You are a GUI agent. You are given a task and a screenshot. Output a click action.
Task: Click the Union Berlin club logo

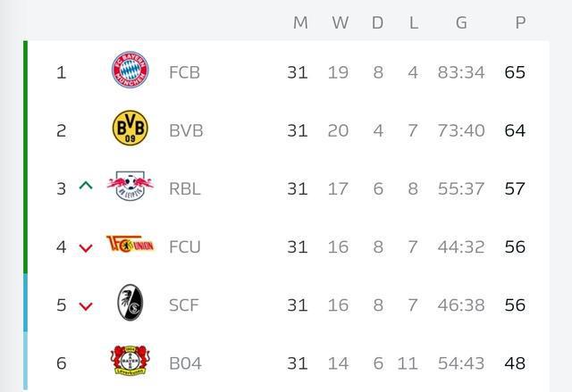[x=130, y=245]
